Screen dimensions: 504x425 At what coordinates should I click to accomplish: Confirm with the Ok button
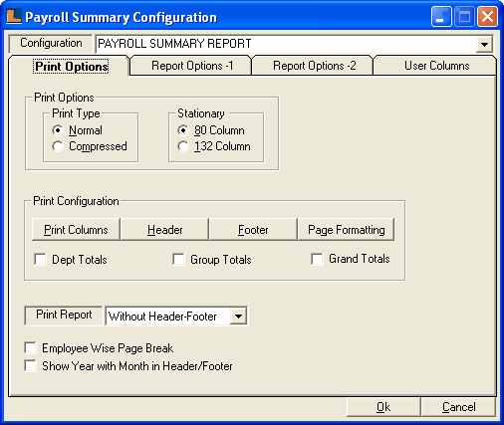(383, 407)
